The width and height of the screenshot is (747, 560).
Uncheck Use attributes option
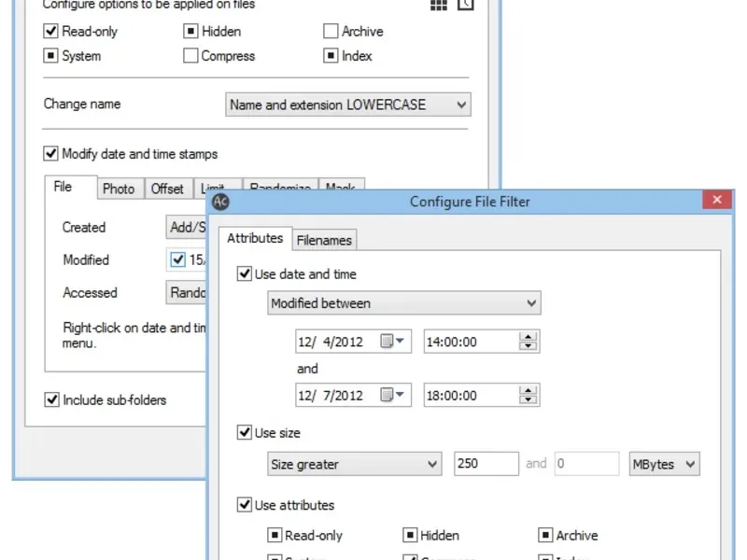coord(245,505)
